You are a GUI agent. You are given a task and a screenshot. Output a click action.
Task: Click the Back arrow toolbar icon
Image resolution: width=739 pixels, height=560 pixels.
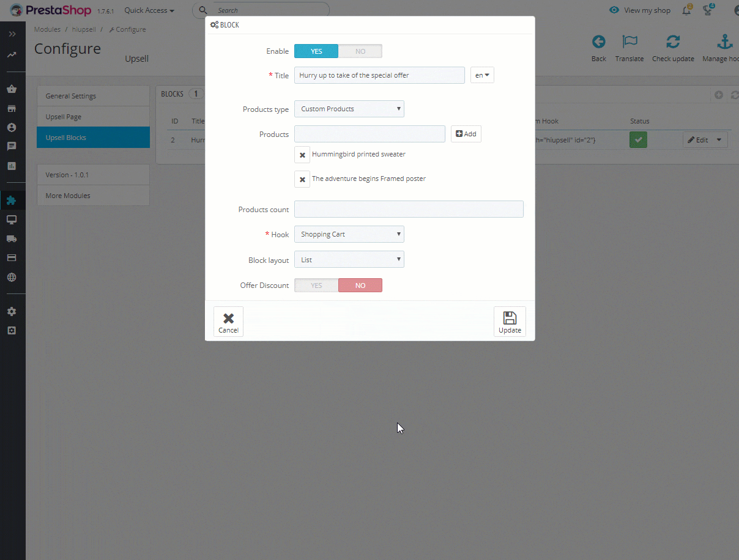[599, 42]
